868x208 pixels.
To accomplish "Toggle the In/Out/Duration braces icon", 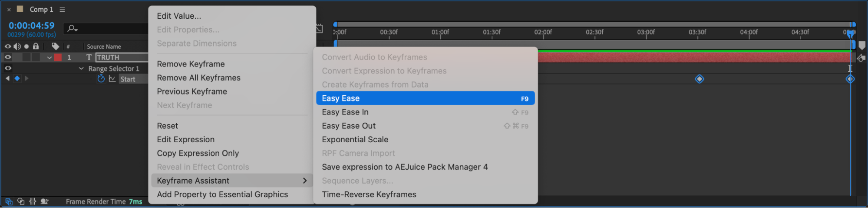I will click(33, 201).
